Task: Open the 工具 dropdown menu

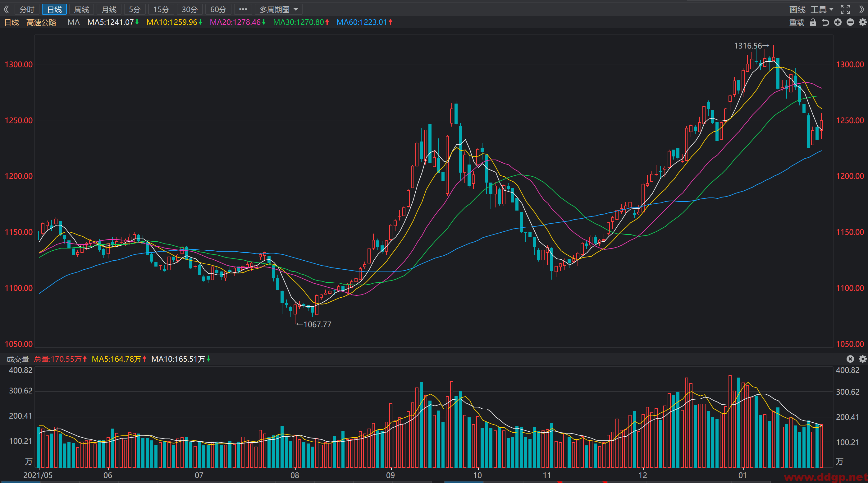Action: [822, 9]
